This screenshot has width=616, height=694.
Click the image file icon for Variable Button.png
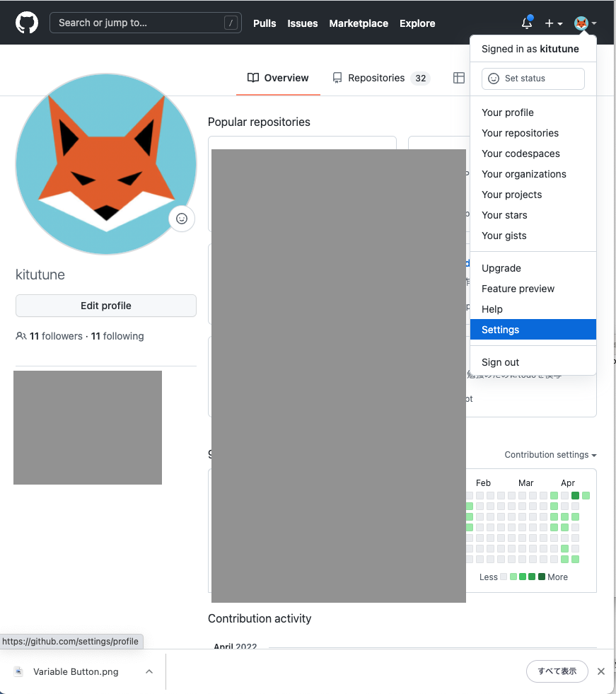point(18,671)
